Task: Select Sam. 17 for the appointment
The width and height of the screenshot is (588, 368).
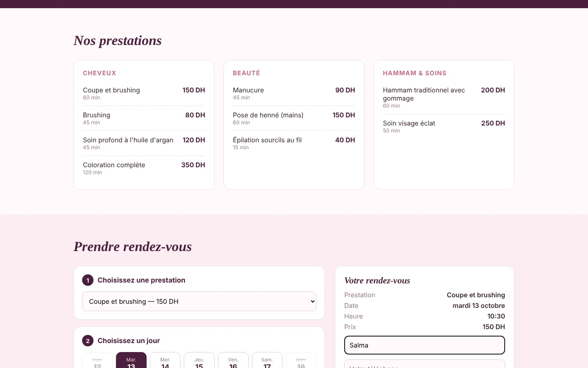Action: coord(267,360)
